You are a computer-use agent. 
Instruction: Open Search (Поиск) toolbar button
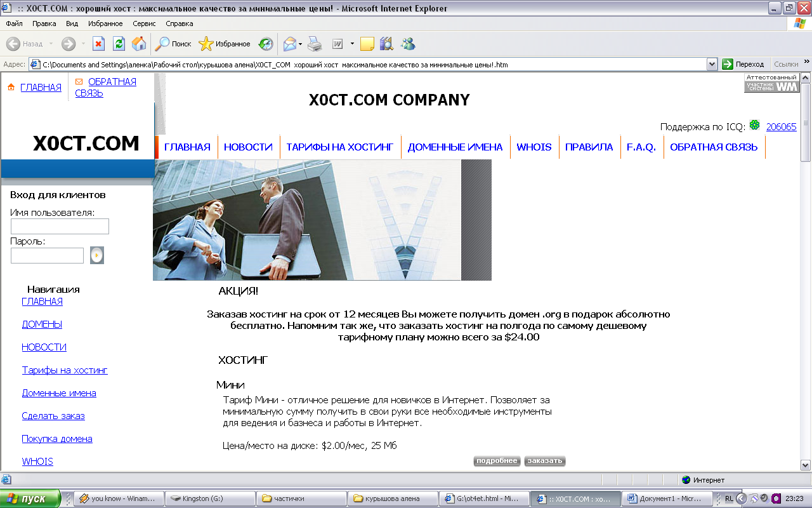[173, 44]
